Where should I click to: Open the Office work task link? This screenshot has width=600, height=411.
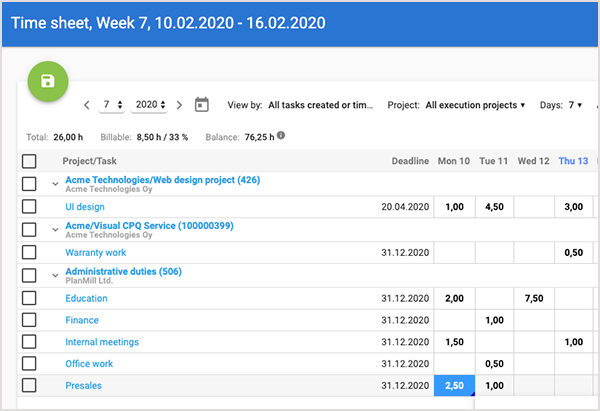89,364
